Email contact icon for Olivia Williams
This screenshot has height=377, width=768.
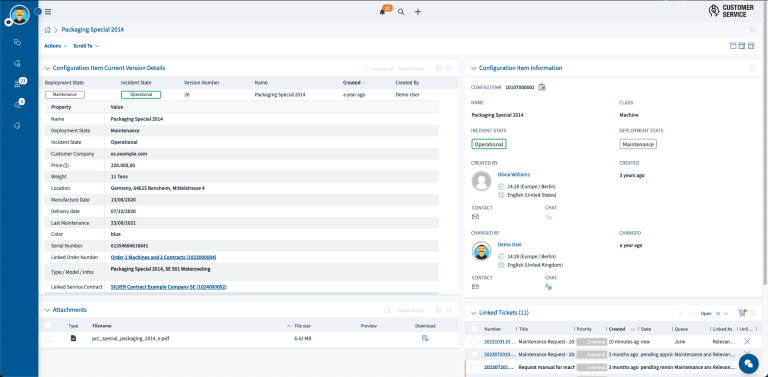coord(475,217)
